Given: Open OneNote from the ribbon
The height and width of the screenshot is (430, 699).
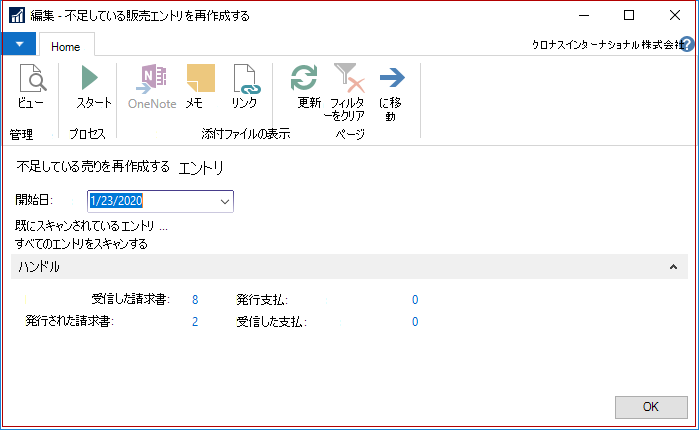Looking at the screenshot, I should point(152,86).
